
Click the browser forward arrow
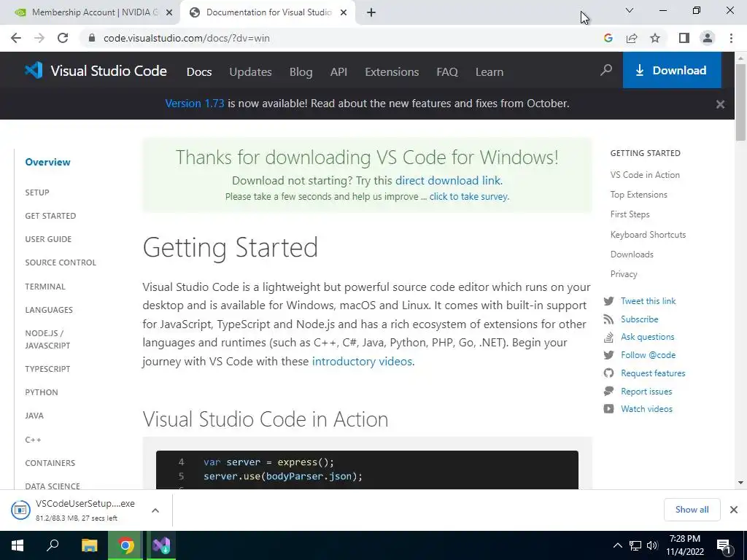pos(39,38)
